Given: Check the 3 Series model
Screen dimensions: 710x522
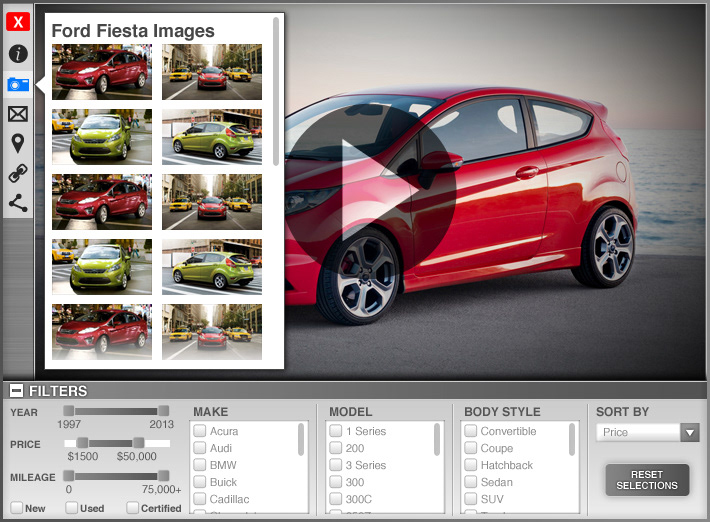Looking at the screenshot, I should (336, 465).
